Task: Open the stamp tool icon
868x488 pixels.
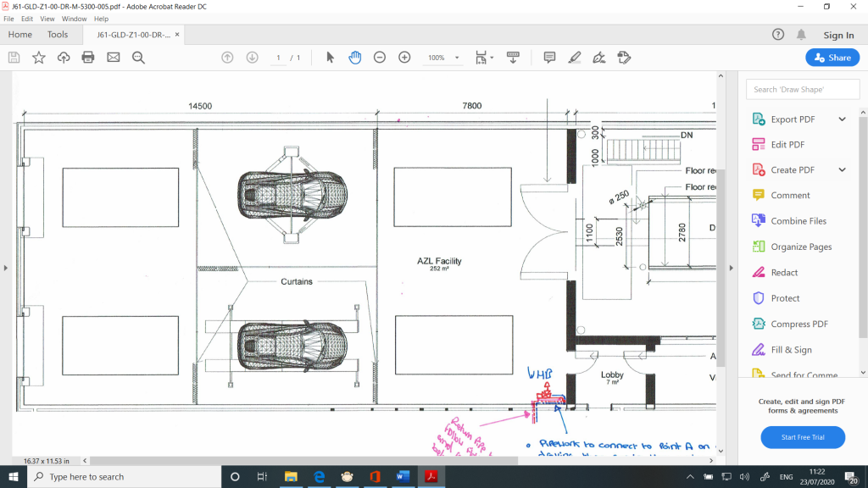Action: click(x=624, y=58)
